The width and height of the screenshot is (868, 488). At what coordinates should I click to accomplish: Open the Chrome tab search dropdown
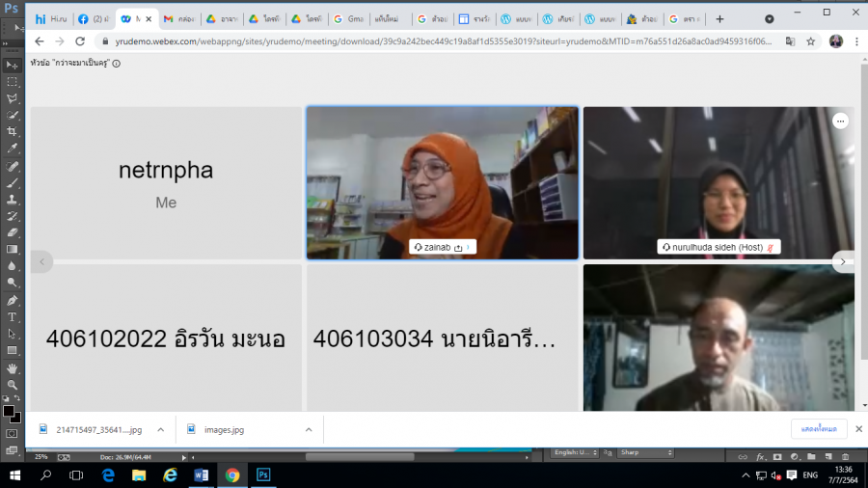[769, 18]
